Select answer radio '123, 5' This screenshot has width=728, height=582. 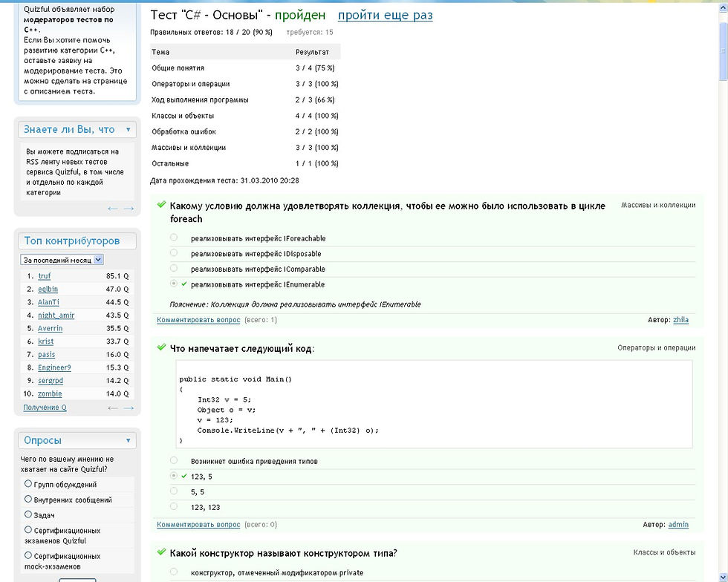(174, 475)
